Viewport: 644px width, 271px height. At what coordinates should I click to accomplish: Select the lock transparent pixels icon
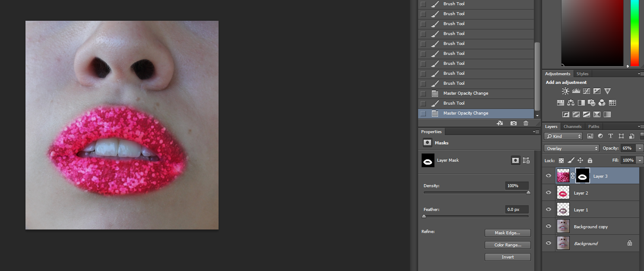(x=561, y=160)
